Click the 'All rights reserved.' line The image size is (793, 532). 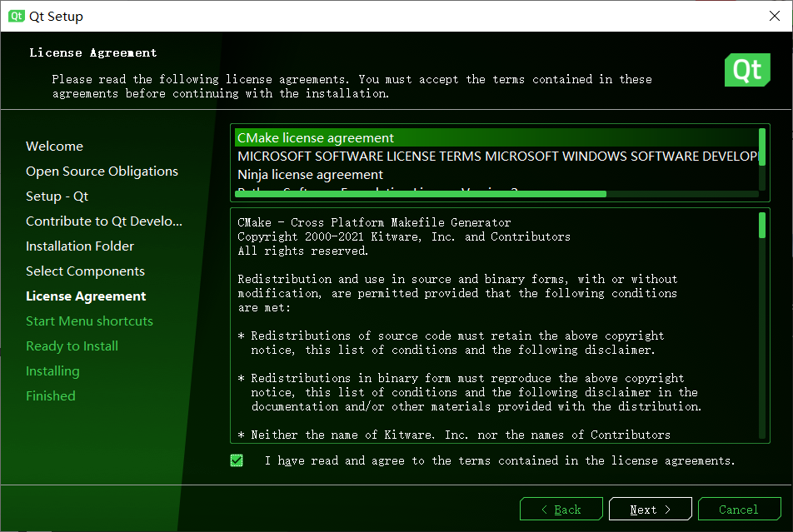pos(303,251)
